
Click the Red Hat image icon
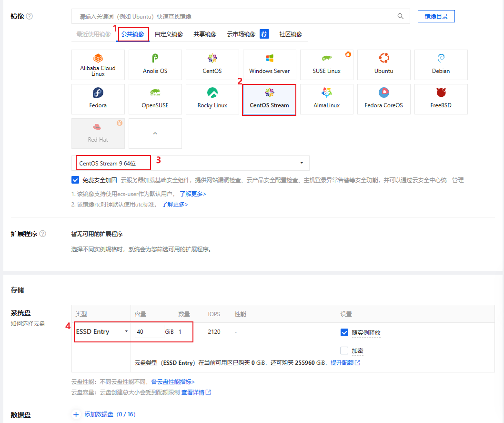pyautogui.click(x=97, y=127)
